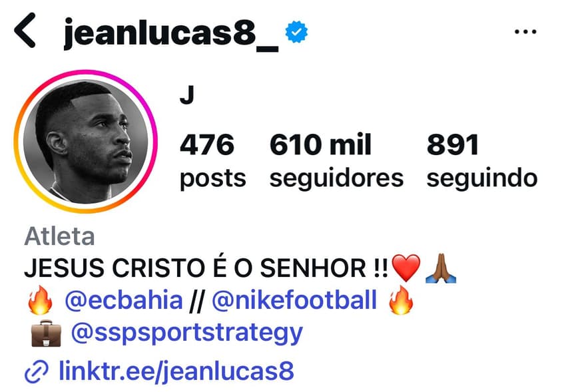Screen dimensions: 566x392
Task: Tap the display name J
Action: (187, 95)
